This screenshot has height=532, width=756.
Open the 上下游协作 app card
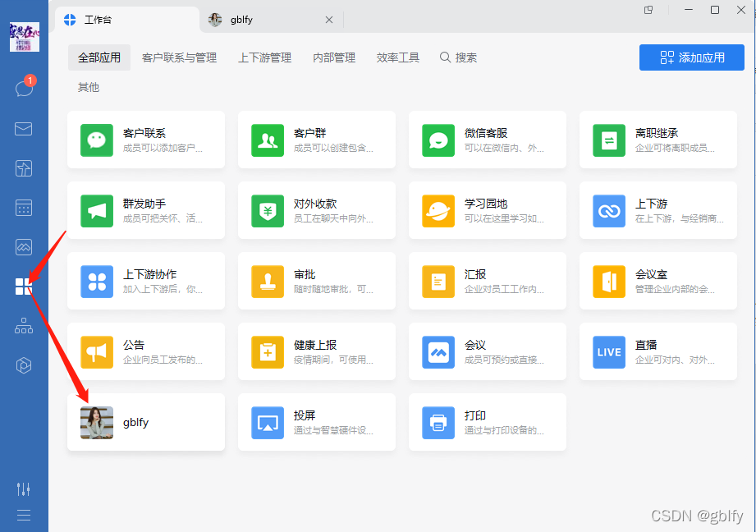146,281
